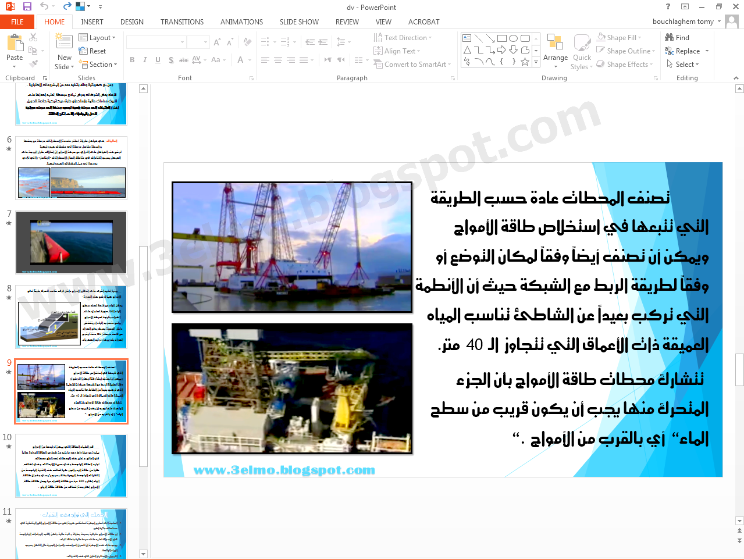Click the Help question mark icon
744x560 pixels.
coord(668,6)
